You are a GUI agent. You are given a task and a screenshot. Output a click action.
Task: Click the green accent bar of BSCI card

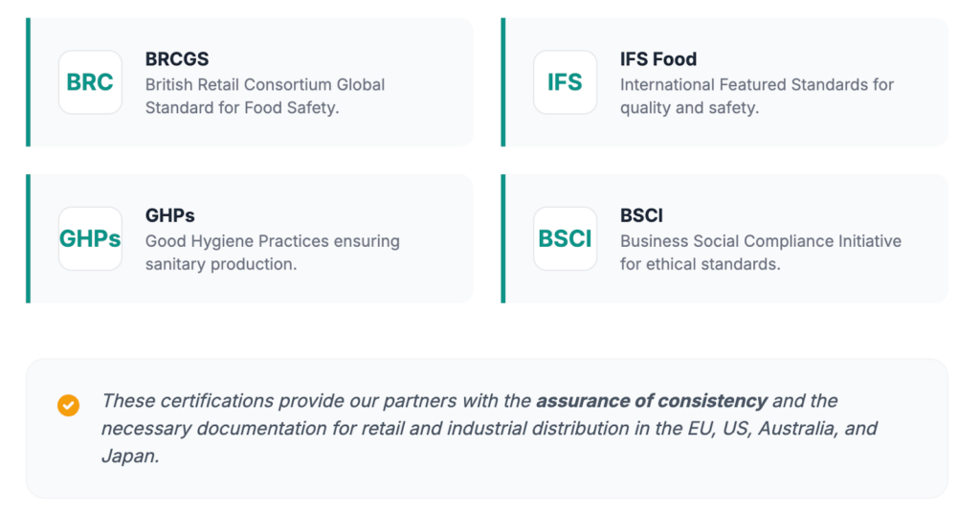click(503, 238)
